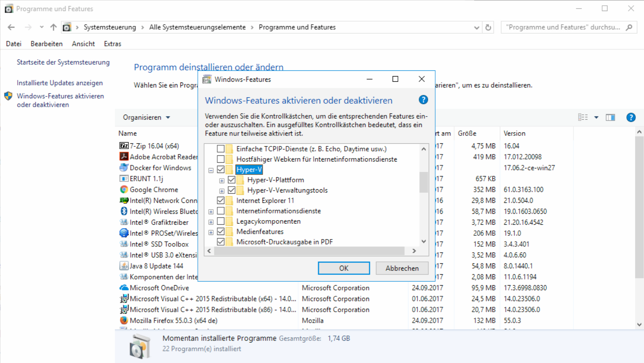Open the Extras menu
This screenshot has height=363, width=644.
click(112, 44)
